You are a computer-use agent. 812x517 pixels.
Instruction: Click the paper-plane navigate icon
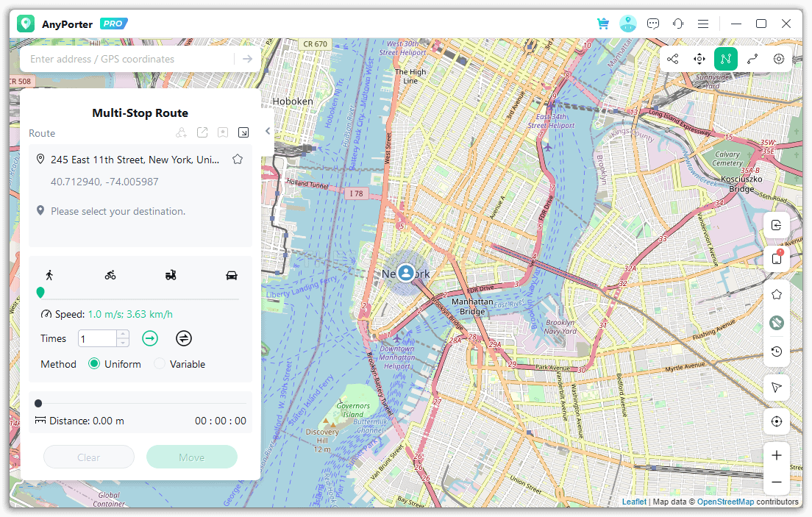[x=776, y=388]
